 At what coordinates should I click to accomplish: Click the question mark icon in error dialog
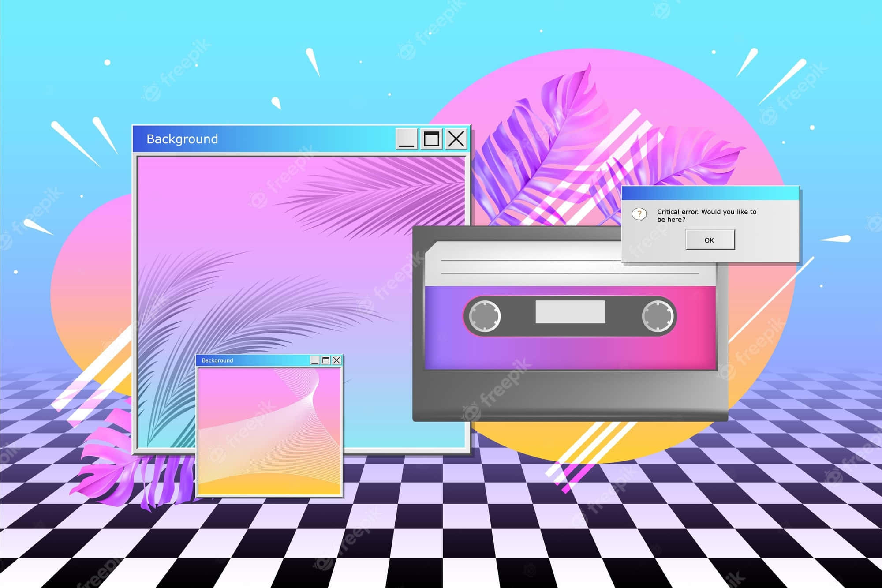pyautogui.click(x=639, y=214)
